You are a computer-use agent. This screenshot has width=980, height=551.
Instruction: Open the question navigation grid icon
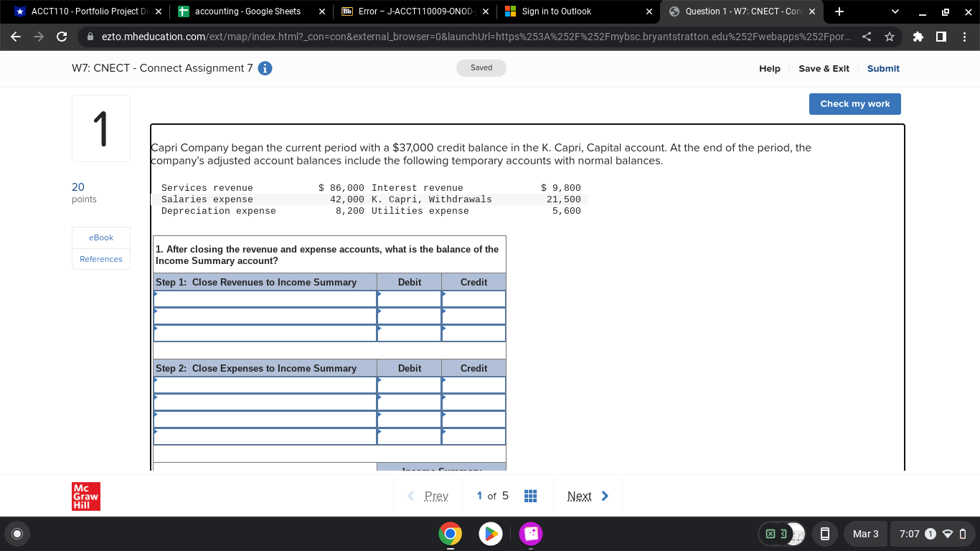click(531, 496)
